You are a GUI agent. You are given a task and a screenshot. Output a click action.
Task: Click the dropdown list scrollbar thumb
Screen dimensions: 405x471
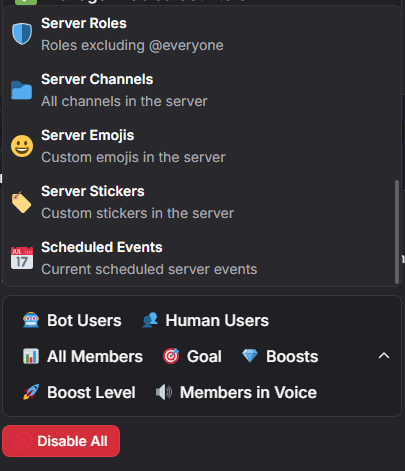[x=397, y=232]
